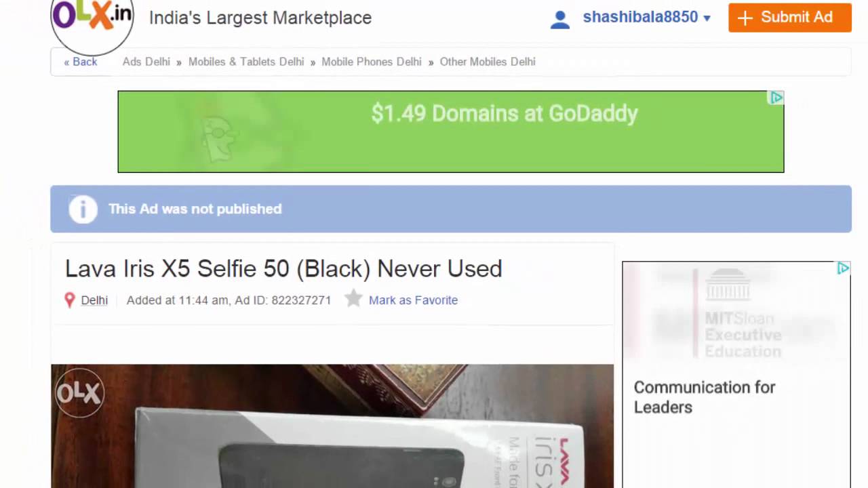Viewport: 868px width, 488px height.
Task: Click the info icon in not-published notice
Action: [x=83, y=209]
